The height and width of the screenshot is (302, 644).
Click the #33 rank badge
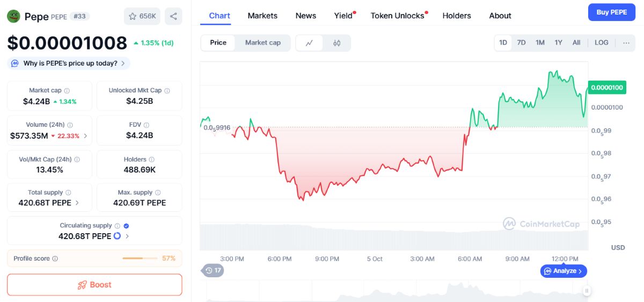click(x=80, y=16)
